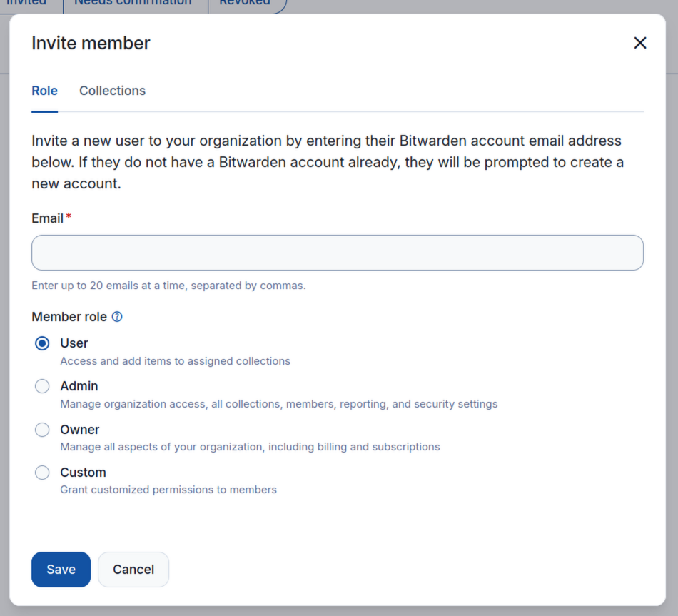Select the Custom role radio button
The width and height of the screenshot is (678, 616).
(42, 473)
